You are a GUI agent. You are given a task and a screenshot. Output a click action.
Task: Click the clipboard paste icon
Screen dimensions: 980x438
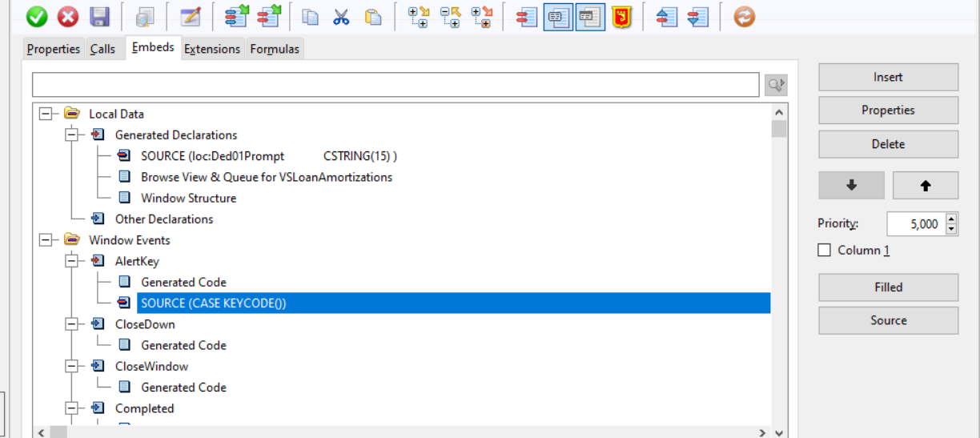click(x=373, y=17)
